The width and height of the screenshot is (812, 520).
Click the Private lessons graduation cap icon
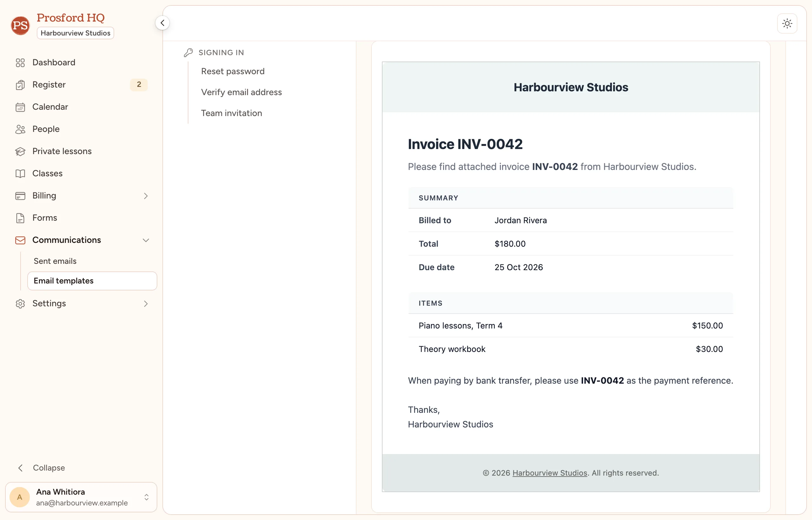pyautogui.click(x=20, y=151)
